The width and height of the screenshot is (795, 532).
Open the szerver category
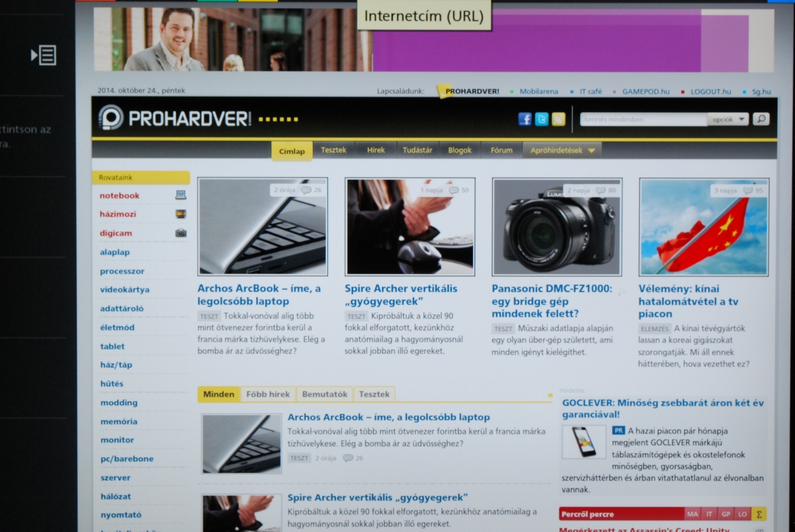116,477
